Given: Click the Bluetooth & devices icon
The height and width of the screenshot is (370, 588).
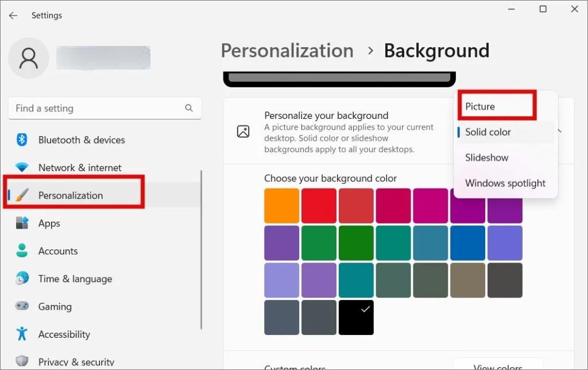Looking at the screenshot, I should click(22, 140).
